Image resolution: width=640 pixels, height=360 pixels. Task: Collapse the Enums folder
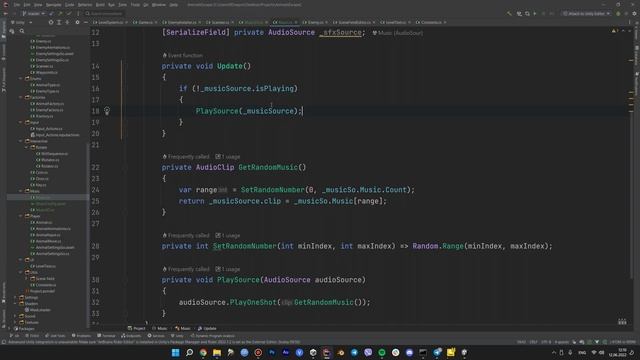click(x=21, y=78)
